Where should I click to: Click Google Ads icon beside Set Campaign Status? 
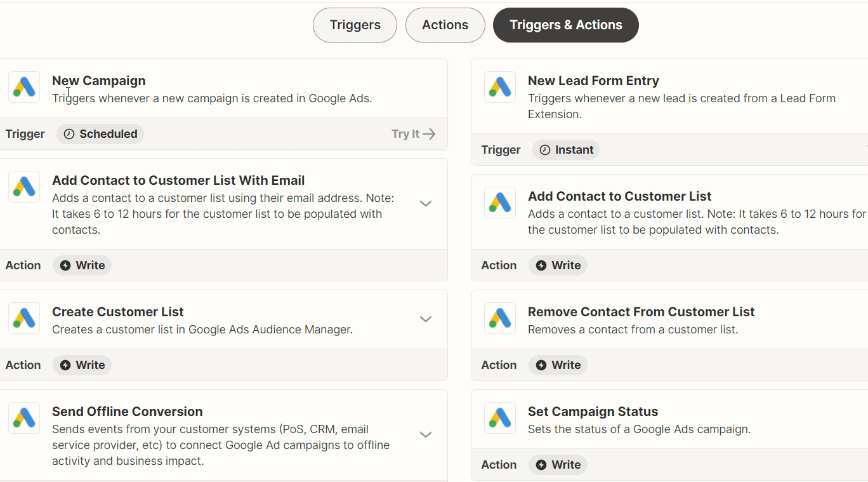tap(500, 418)
